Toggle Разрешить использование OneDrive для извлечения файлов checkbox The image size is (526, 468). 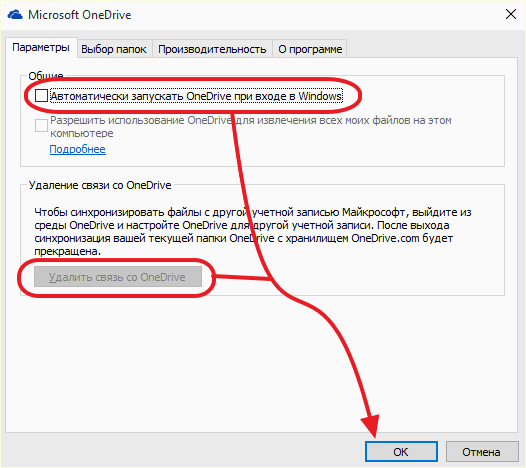41,125
